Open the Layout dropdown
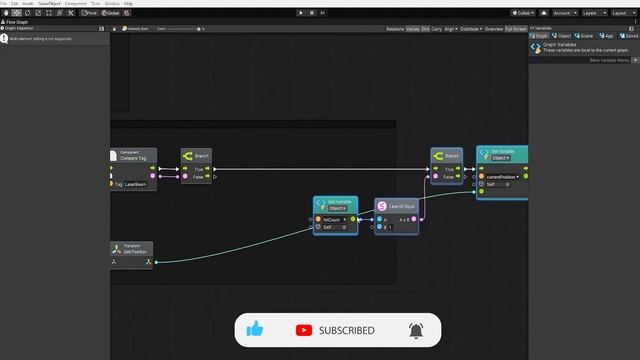640x360 pixels. (624, 13)
